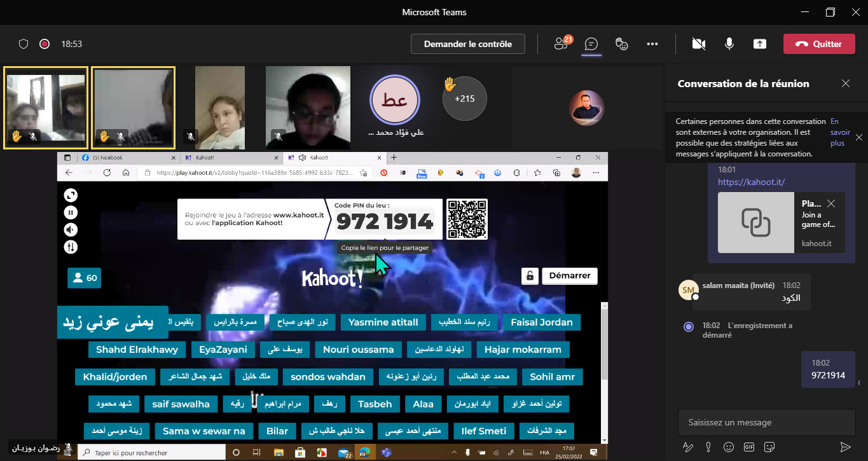Click the Saisissez un message field

click(x=766, y=422)
